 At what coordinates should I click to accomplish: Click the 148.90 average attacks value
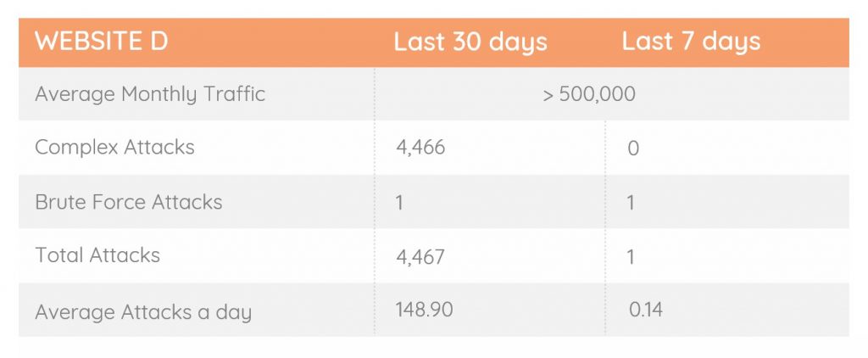(x=424, y=310)
